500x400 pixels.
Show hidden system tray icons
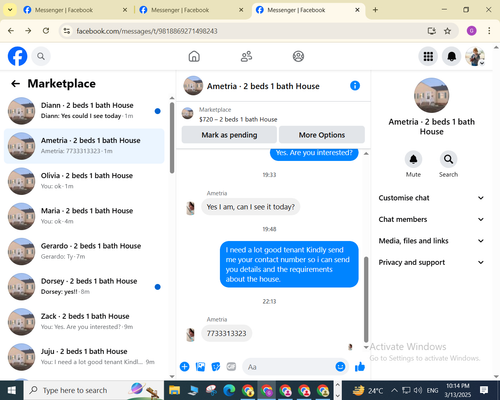coord(394,390)
